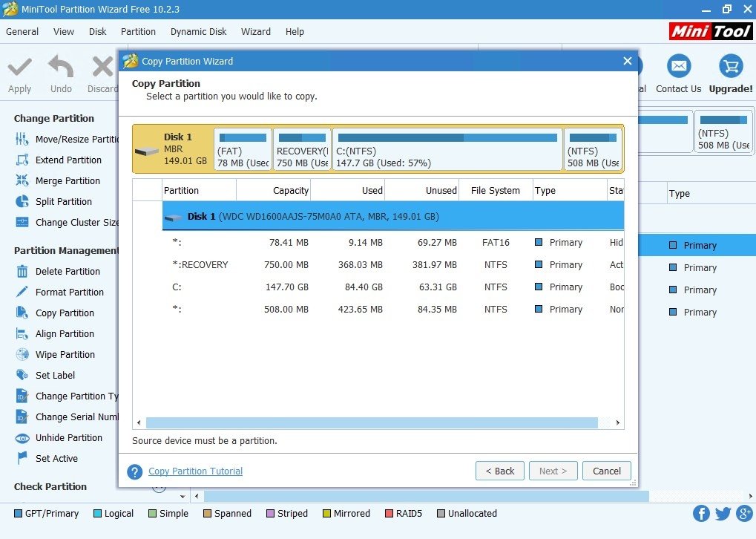Viewport: 756px width, 539px height.
Task: Open the Twitter icon
Action: coord(723,514)
